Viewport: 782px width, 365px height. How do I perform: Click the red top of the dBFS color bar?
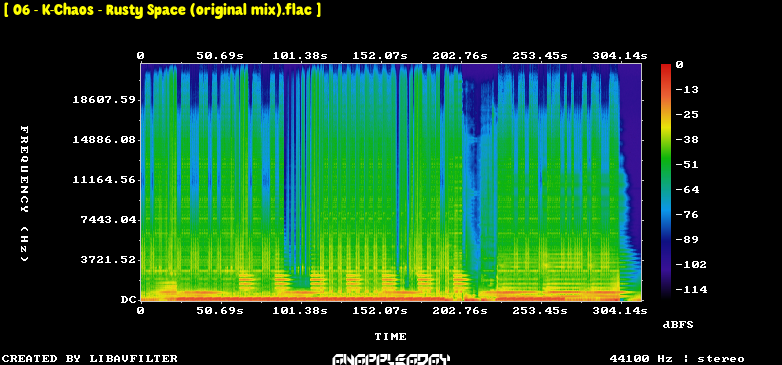click(x=666, y=68)
